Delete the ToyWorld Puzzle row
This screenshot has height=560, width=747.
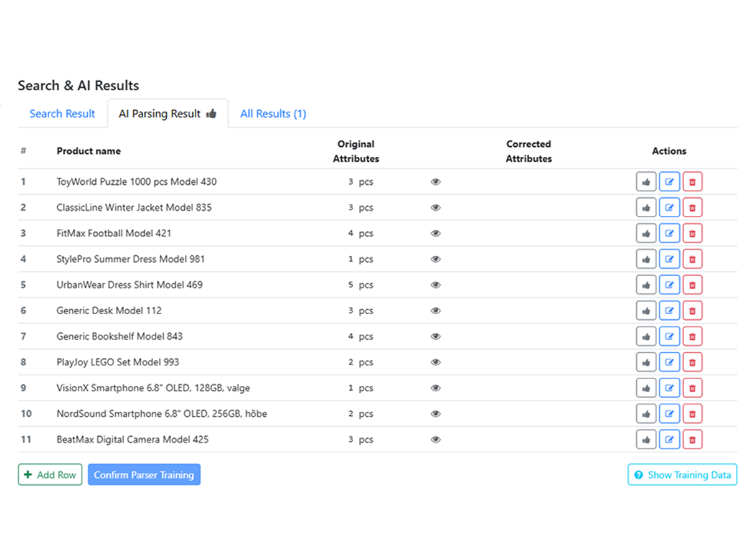point(692,182)
